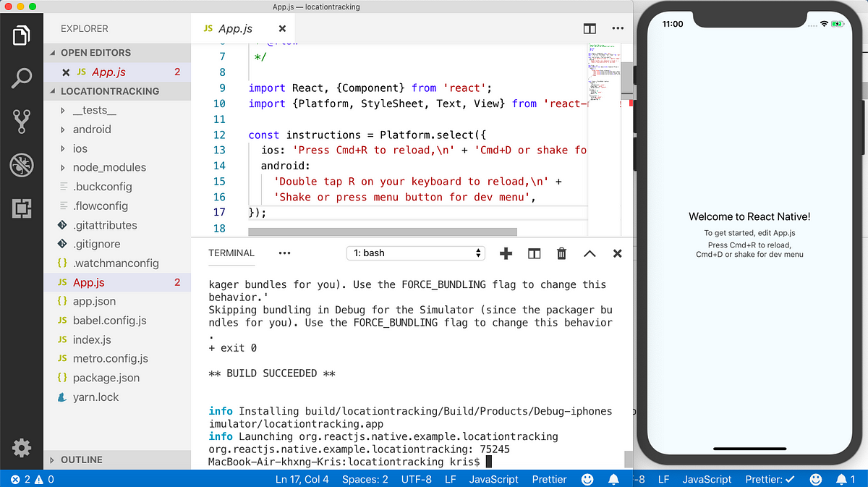Select the 1: bash terminal dropdown
868x487 pixels.
tap(417, 253)
